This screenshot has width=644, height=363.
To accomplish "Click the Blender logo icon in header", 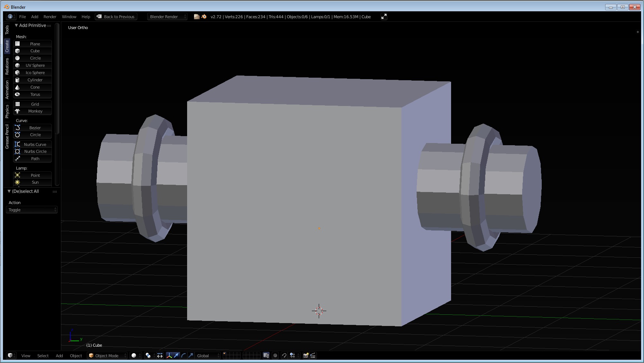I will (x=204, y=16).
